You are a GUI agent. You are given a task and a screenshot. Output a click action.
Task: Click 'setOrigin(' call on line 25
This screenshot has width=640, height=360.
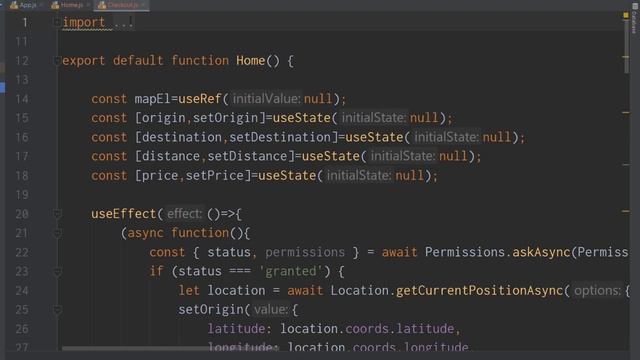click(214, 310)
